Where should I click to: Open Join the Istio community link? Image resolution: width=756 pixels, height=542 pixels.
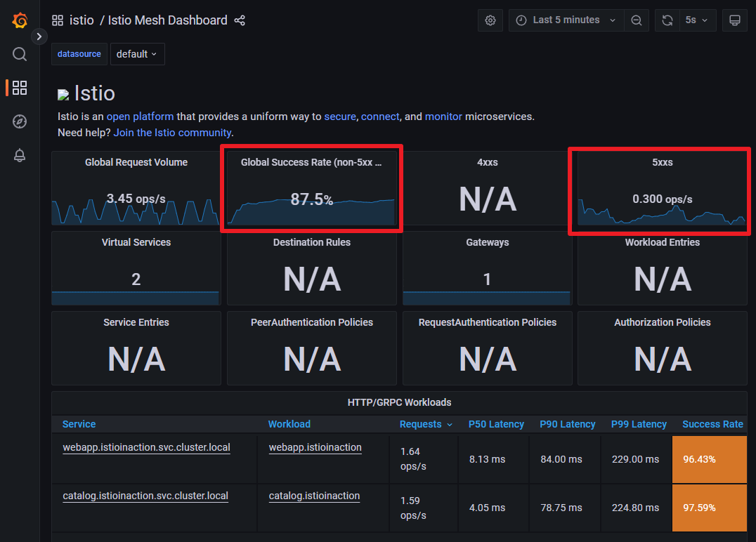click(172, 133)
